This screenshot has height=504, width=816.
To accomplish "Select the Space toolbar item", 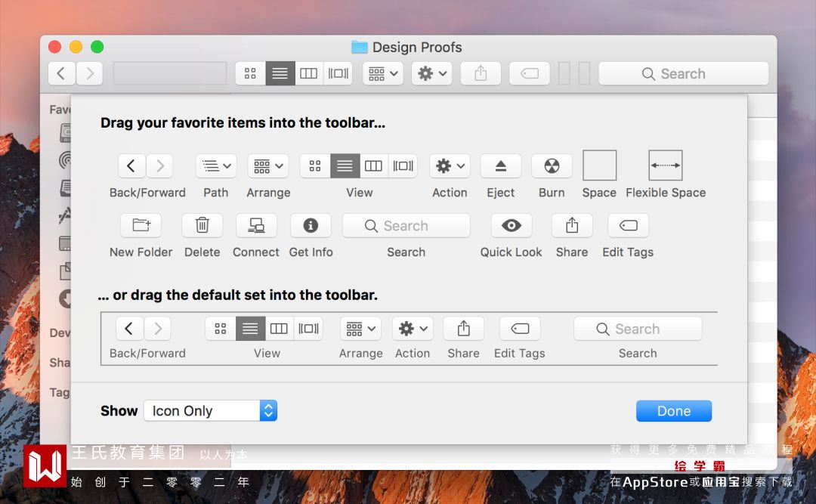I will (x=599, y=165).
